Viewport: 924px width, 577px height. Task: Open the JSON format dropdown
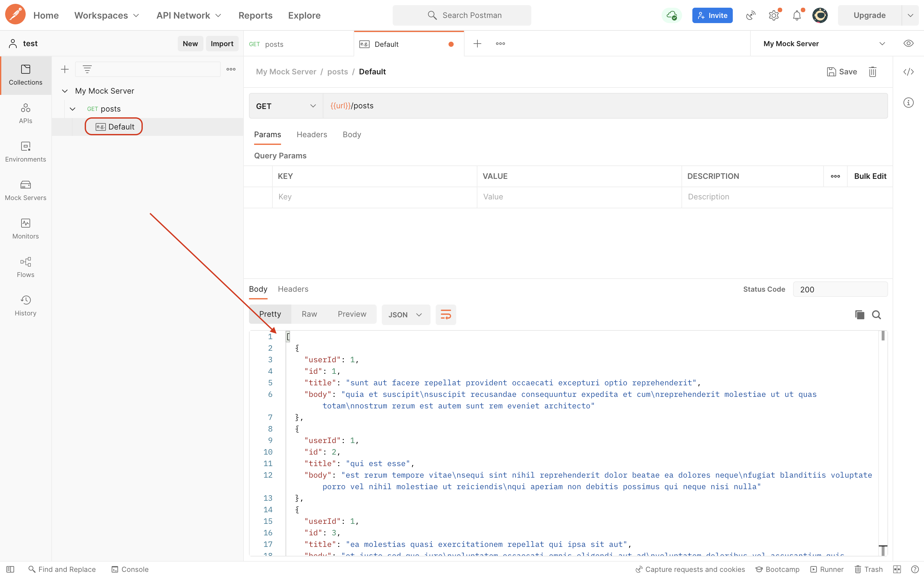click(406, 314)
